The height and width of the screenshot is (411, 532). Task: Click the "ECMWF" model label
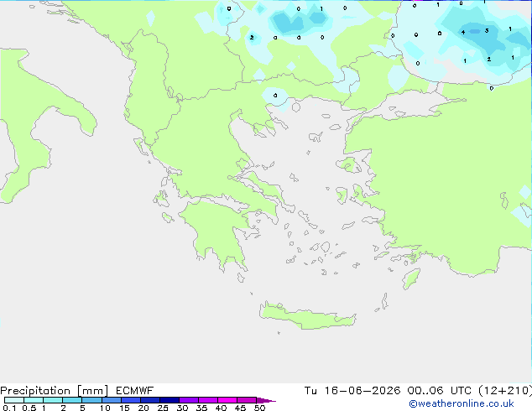[134, 391]
